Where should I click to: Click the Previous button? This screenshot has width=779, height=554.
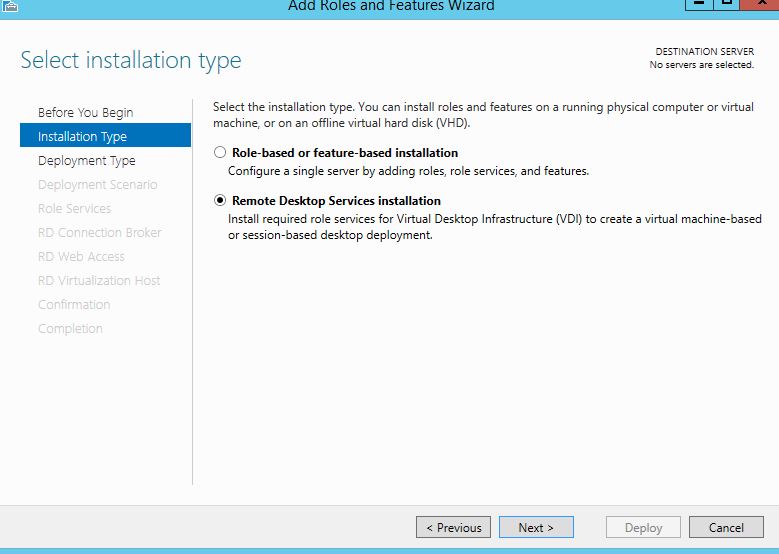[453, 527]
